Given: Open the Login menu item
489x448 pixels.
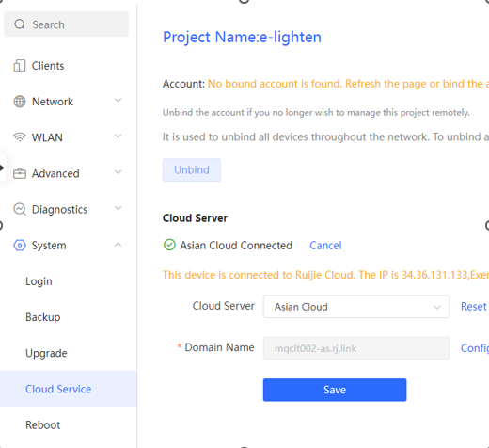Looking at the screenshot, I should tap(39, 281).
